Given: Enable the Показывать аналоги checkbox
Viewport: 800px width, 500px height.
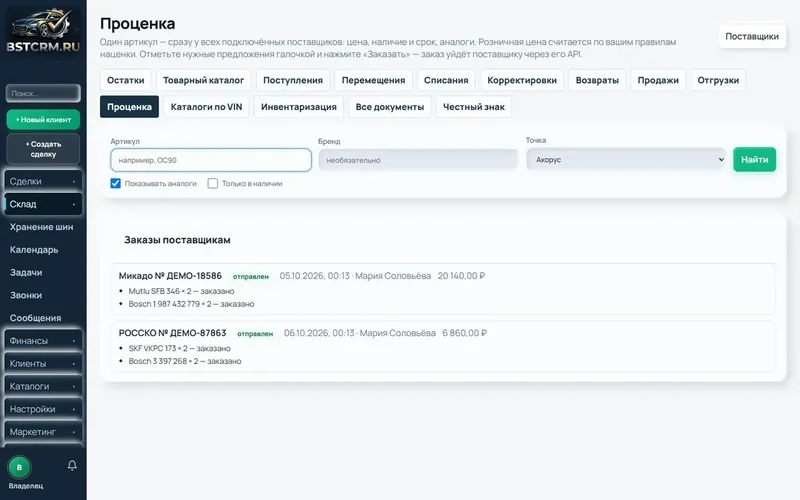Looking at the screenshot, I should [x=115, y=183].
